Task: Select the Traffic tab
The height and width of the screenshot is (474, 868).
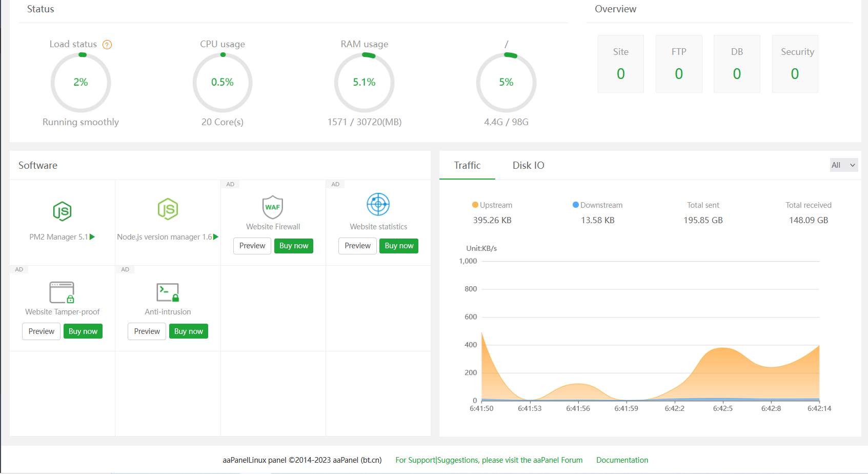Action: [467, 165]
